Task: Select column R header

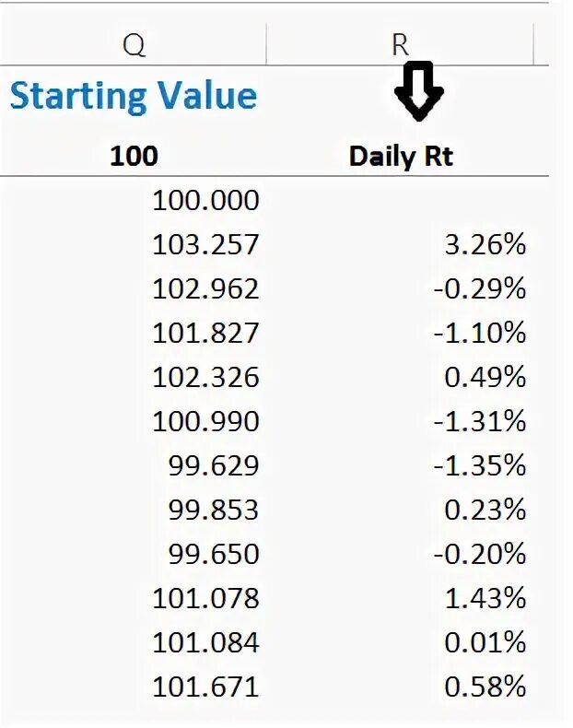Action: [x=400, y=45]
